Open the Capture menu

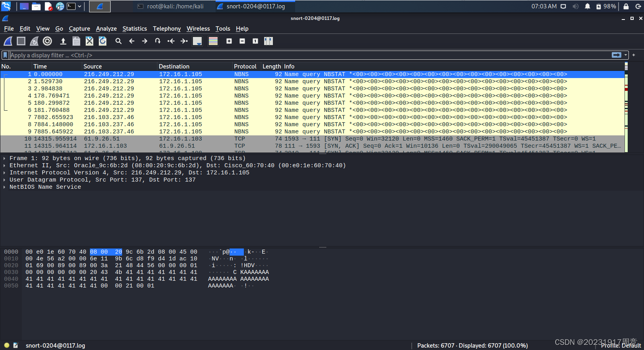coord(80,29)
